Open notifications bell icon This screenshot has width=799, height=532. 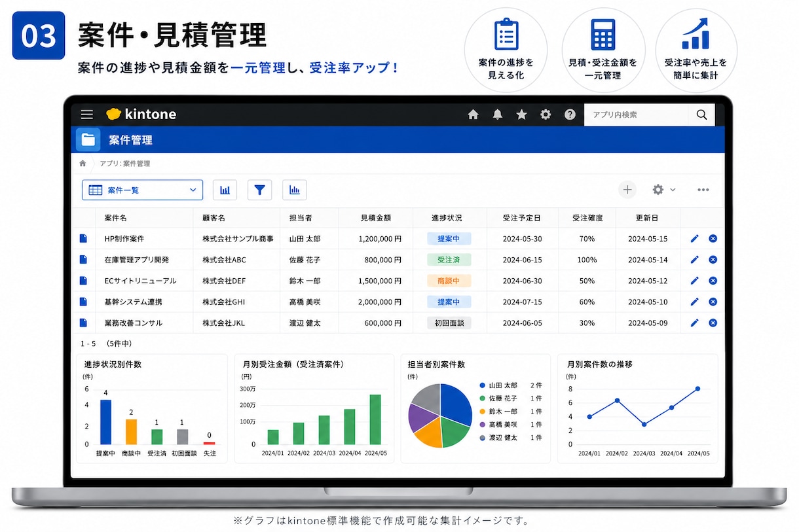[498, 115]
